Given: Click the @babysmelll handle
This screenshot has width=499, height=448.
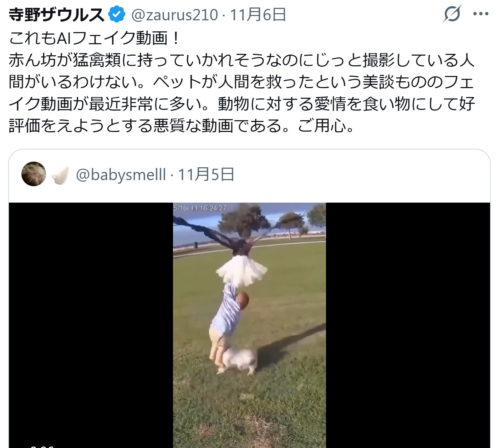Looking at the screenshot, I should click(x=121, y=175).
